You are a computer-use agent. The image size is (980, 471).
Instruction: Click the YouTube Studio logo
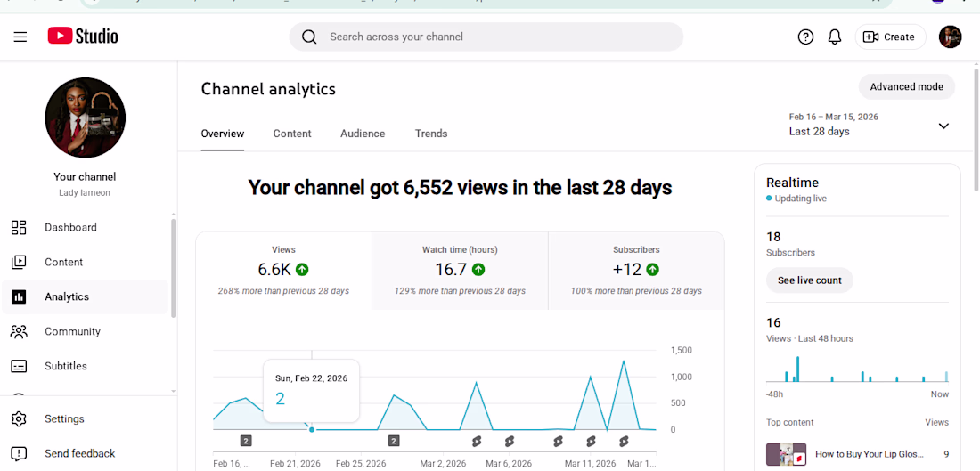click(83, 37)
